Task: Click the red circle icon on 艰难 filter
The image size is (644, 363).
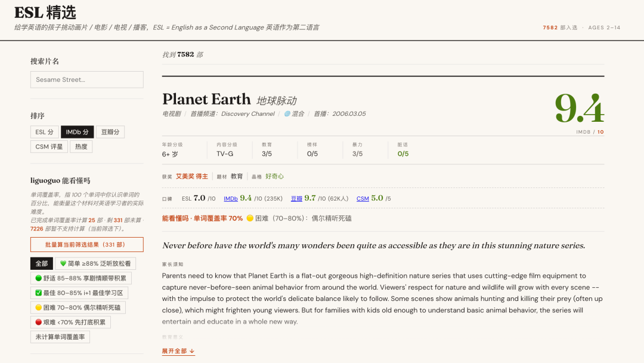Action: pos(39,322)
